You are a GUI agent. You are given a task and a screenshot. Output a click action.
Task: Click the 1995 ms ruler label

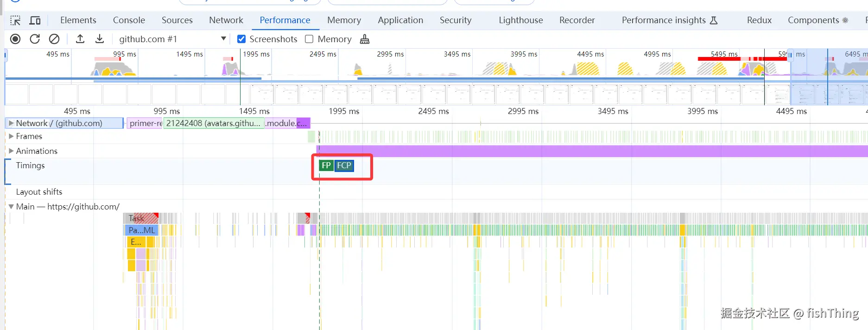point(344,111)
